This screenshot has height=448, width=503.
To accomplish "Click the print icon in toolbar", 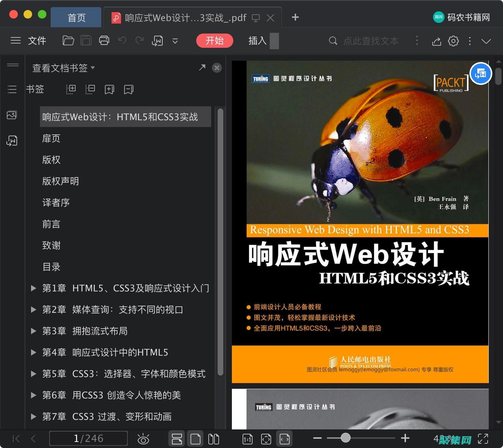I will [x=104, y=41].
